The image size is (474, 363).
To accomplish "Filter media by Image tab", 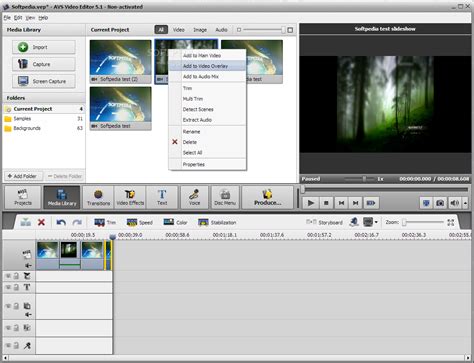I will click(200, 30).
